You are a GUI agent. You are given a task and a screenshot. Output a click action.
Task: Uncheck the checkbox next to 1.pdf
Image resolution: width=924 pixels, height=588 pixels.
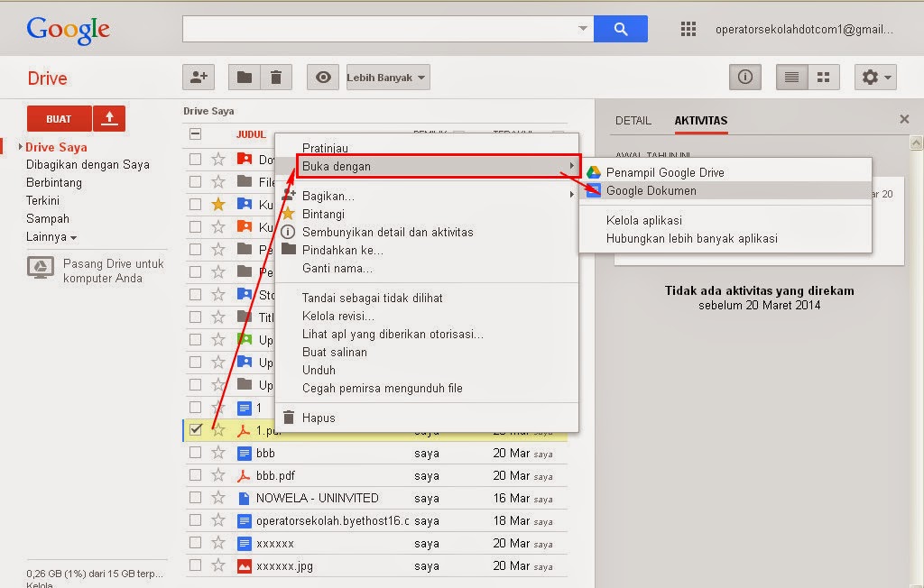click(x=195, y=430)
